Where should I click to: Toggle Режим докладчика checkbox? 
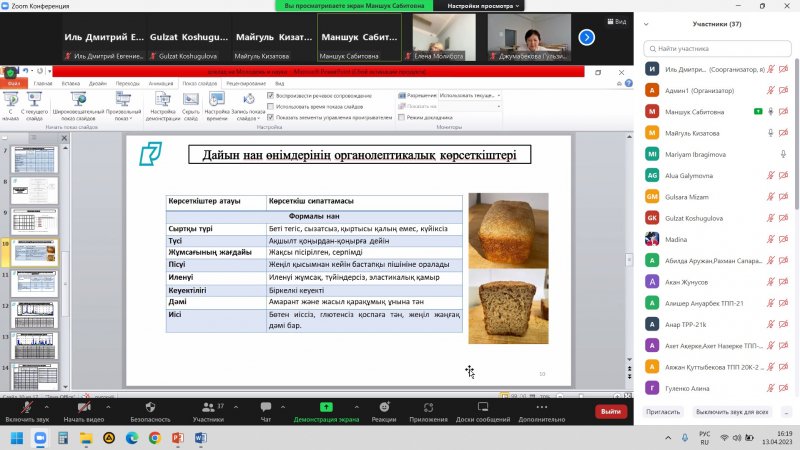click(x=402, y=117)
